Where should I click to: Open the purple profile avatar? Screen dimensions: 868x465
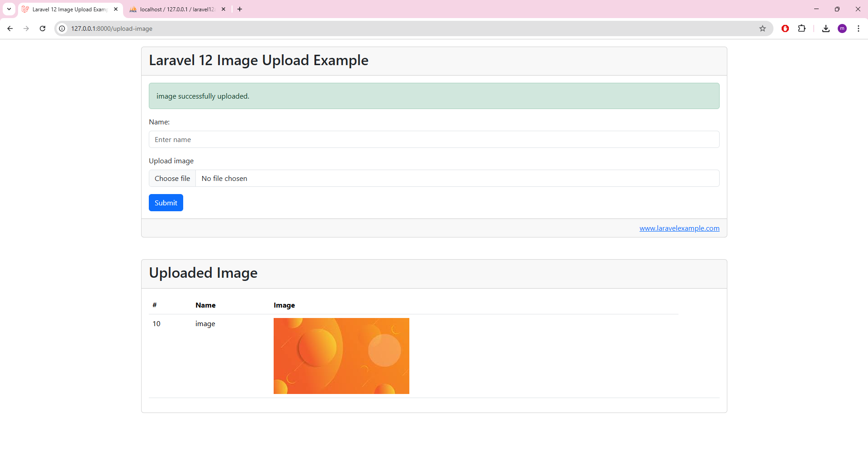coord(842,28)
